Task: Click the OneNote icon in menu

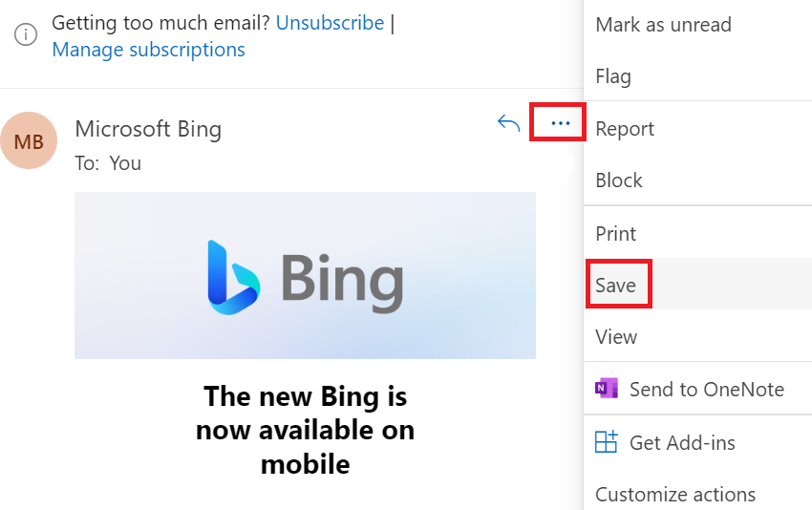Action: [607, 389]
